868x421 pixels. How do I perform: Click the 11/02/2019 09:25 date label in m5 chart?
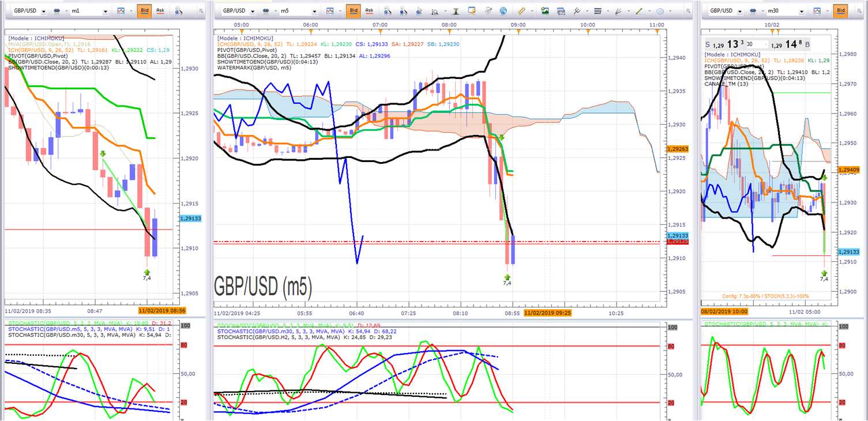(547, 313)
